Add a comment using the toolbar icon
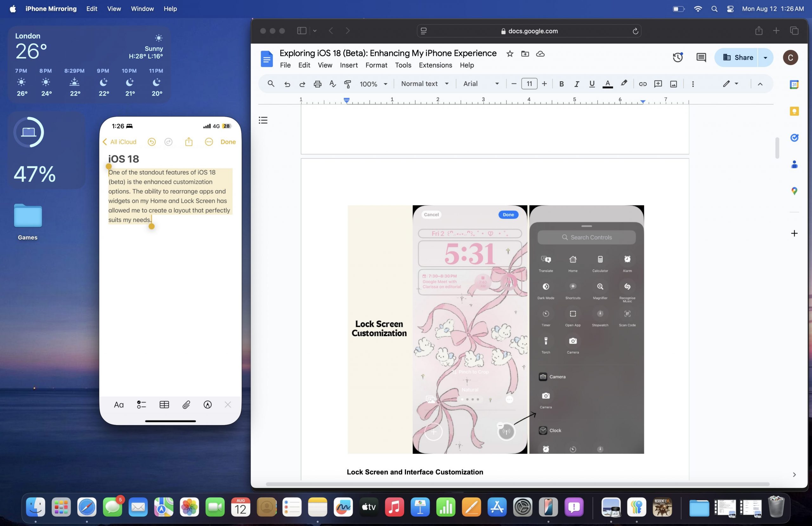Screen dimensions: 812x526 pos(658,84)
